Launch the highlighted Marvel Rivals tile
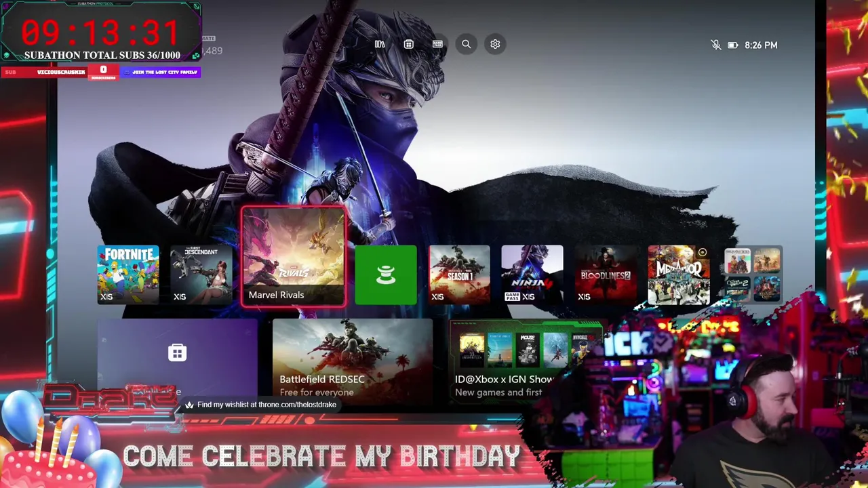The image size is (868, 488). [x=293, y=257]
